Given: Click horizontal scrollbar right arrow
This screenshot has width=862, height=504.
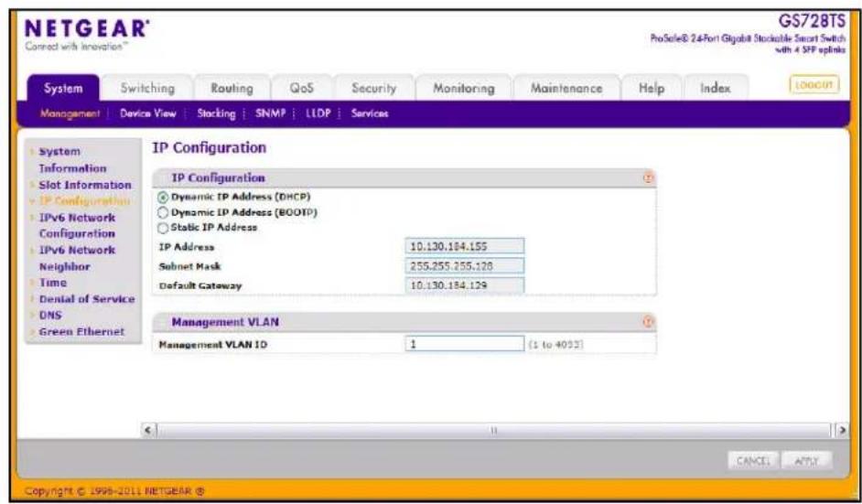Looking at the screenshot, I should [x=842, y=430].
